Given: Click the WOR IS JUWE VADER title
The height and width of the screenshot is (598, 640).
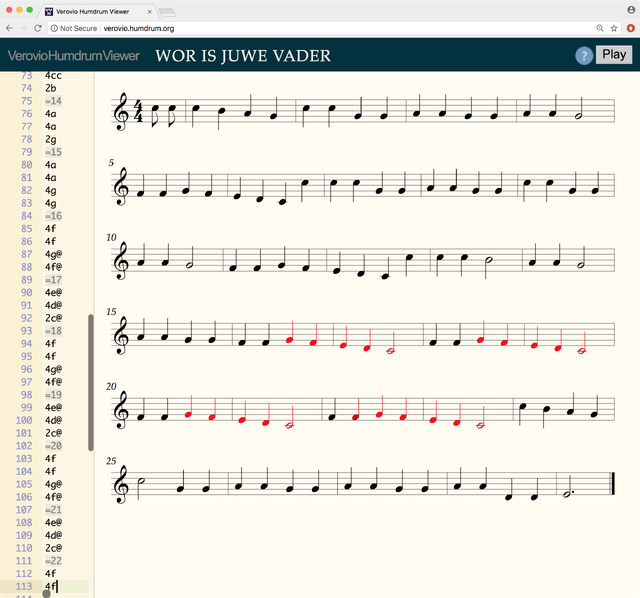Looking at the screenshot, I should pyautogui.click(x=243, y=56).
